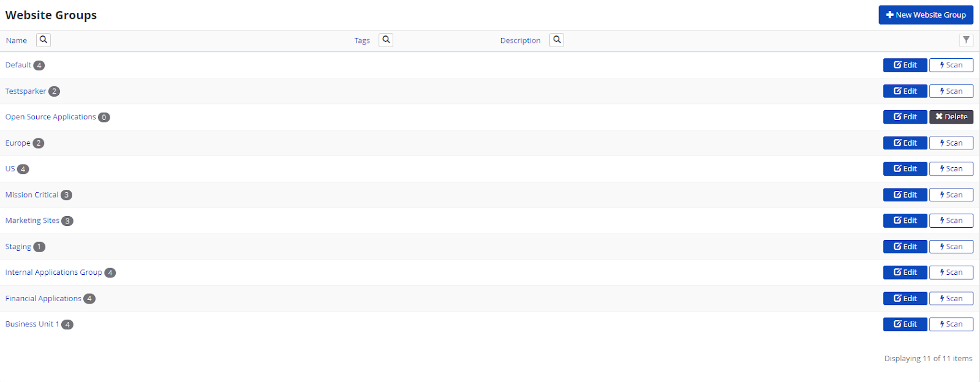The height and width of the screenshot is (382, 980).
Task: Open the Financial Applications group
Action: coord(43,299)
